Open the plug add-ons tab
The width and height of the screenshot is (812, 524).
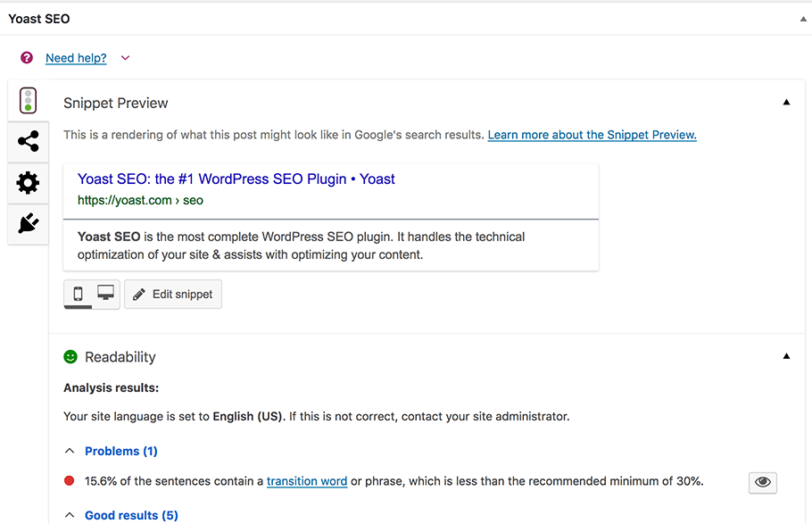pos(28,223)
